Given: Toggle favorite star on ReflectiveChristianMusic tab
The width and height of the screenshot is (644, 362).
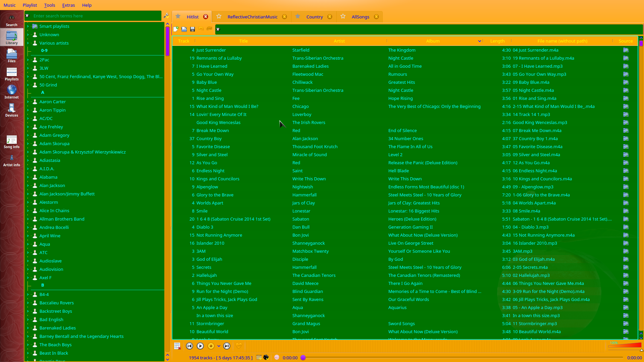Looking at the screenshot, I should (x=219, y=16).
